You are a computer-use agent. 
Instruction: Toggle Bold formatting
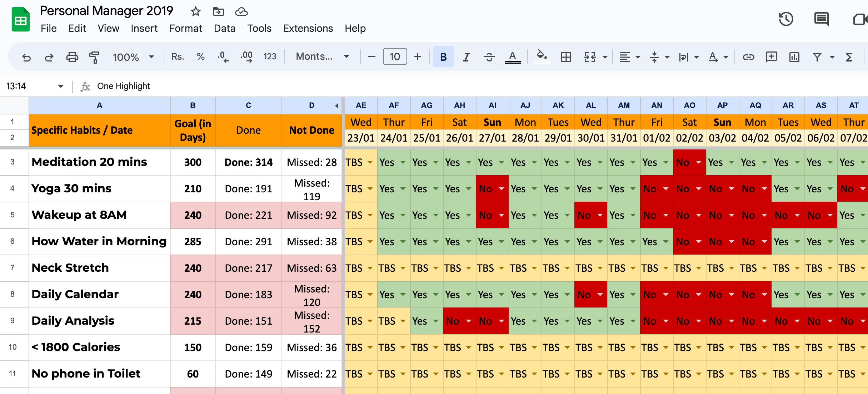[x=443, y=56]
